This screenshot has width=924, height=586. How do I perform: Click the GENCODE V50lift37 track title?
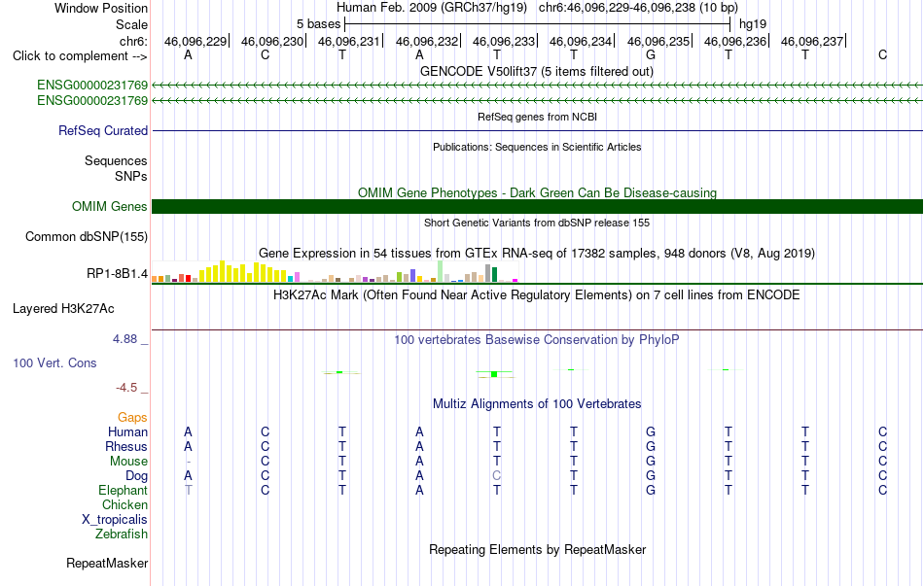point(536,71)
